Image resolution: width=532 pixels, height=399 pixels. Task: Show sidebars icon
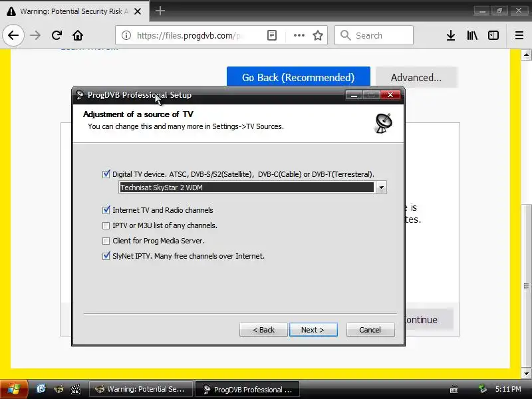point(493,35)
